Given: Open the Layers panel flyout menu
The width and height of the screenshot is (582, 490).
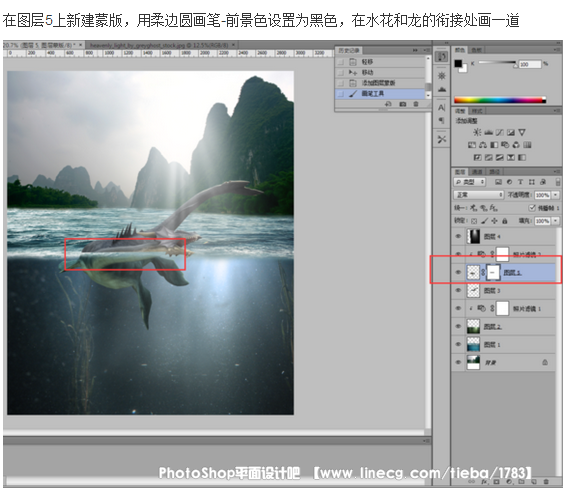Looking at the screenshot, I should (557, 172).
